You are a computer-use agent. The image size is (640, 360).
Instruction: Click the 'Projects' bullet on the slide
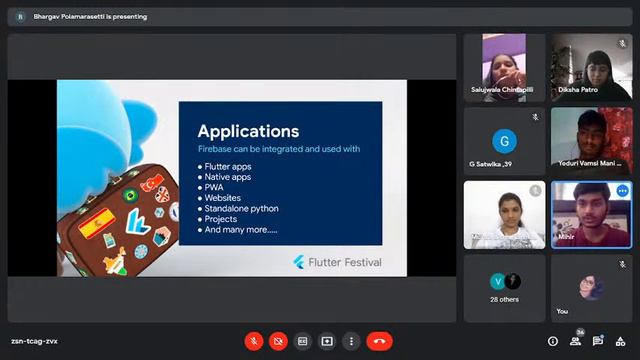pos(220,219)
